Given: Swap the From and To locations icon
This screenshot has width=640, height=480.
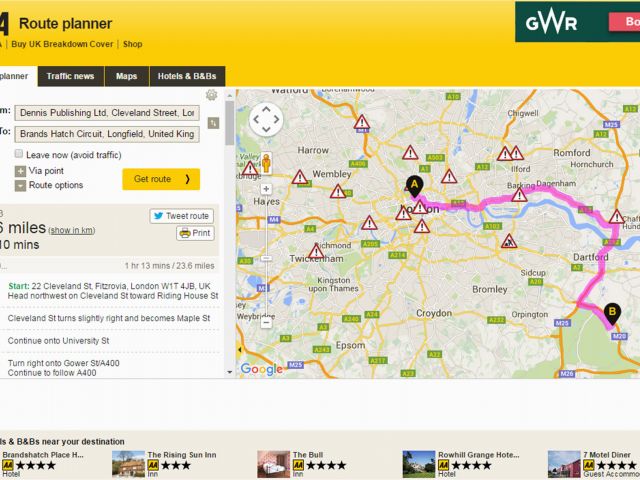Looking at the screenshot, I should click(213, 123).
